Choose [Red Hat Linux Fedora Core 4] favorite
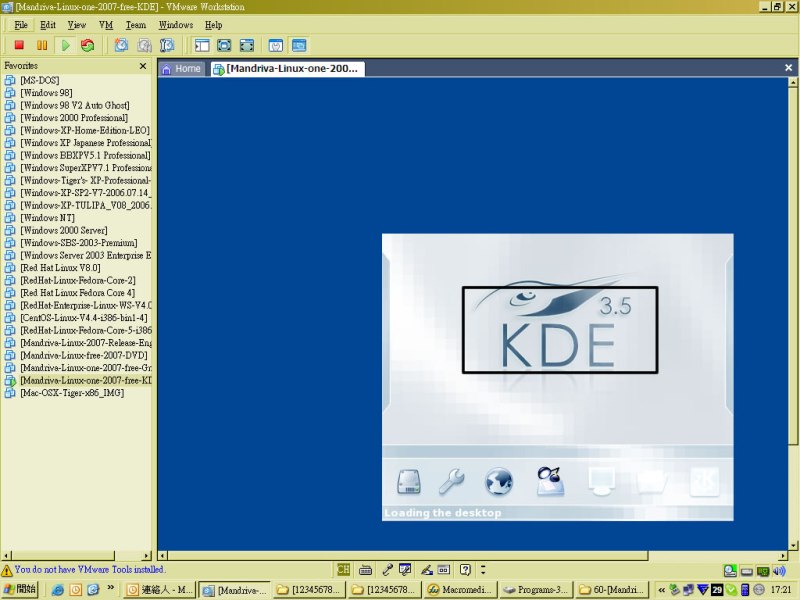Viewport: 800px width, 600px height. click(78, 293)
